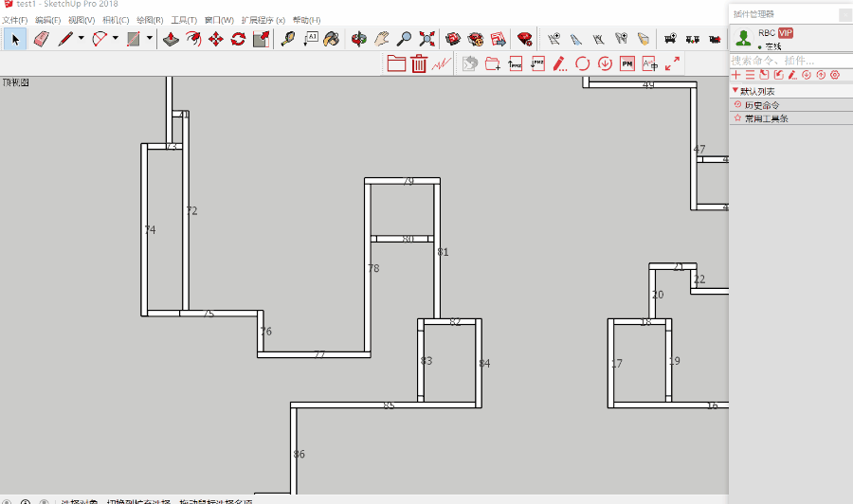Image resolution: width=853 pixels, height=504 pixels.
Task: Click the Orbit camera tool
Action: tap(359, 39)
